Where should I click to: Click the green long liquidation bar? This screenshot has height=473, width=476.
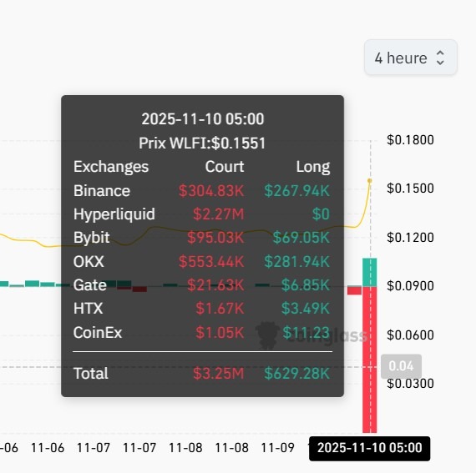(369, 272)
